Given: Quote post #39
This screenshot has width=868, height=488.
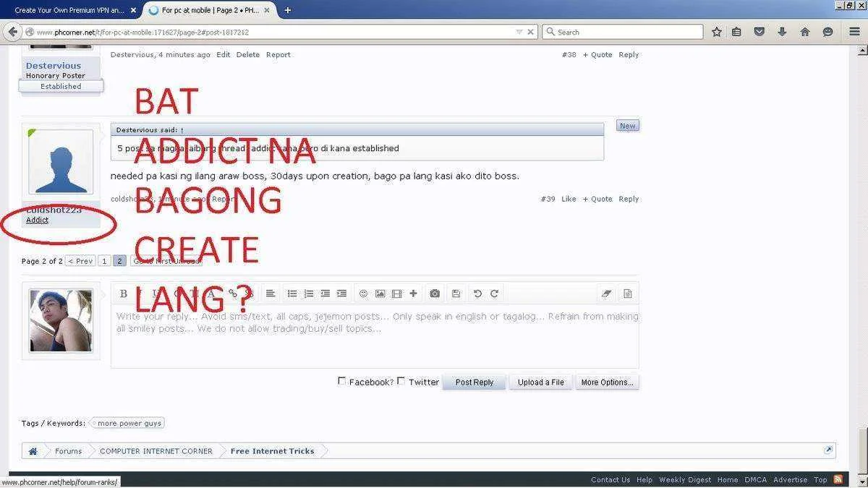Looking at the screenshot, I should tap(597, 199).
